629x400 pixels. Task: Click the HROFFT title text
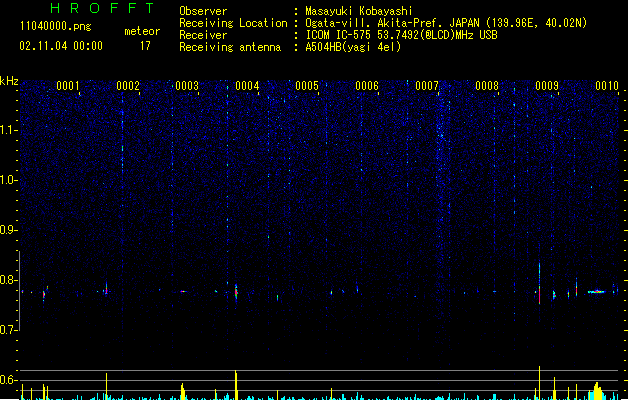[x=102, y=8]
